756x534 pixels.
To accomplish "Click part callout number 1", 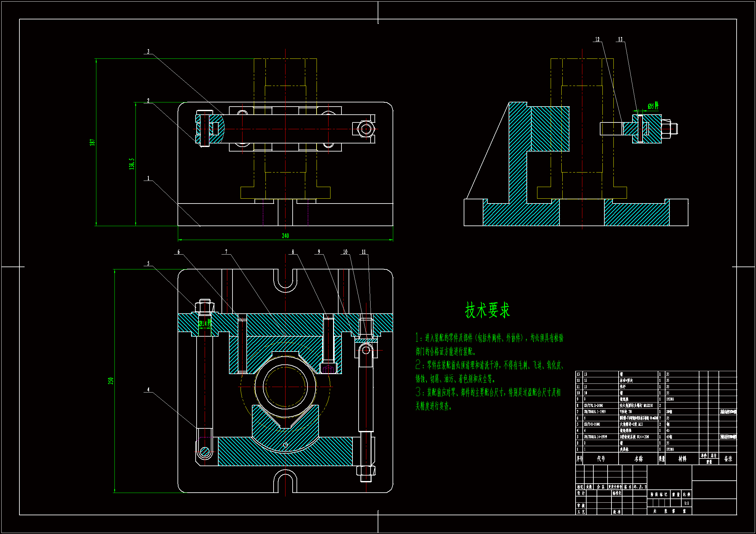I will (x=148, y=178).
